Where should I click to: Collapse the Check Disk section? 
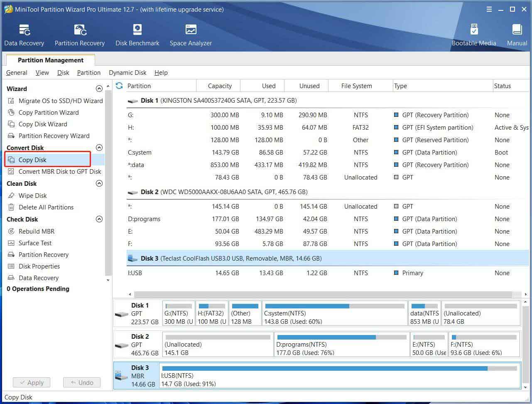(x=99, y=219)
